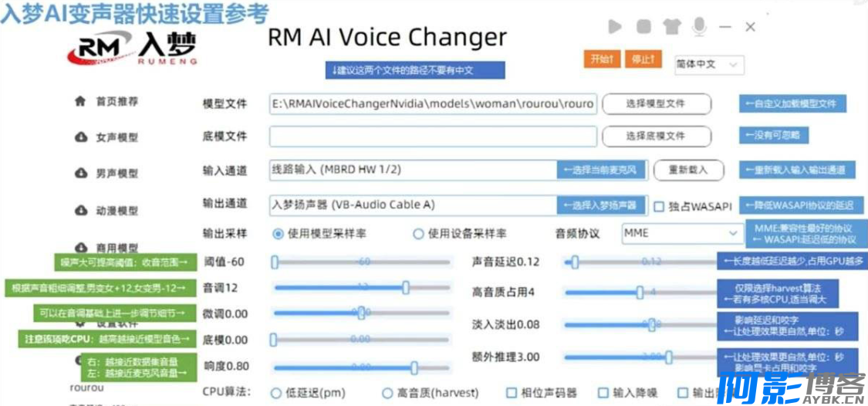The width and height of the screenshot is (868, 406).
Task: Click the microphone icon in title bar
Action: click(x=699, y=27)
